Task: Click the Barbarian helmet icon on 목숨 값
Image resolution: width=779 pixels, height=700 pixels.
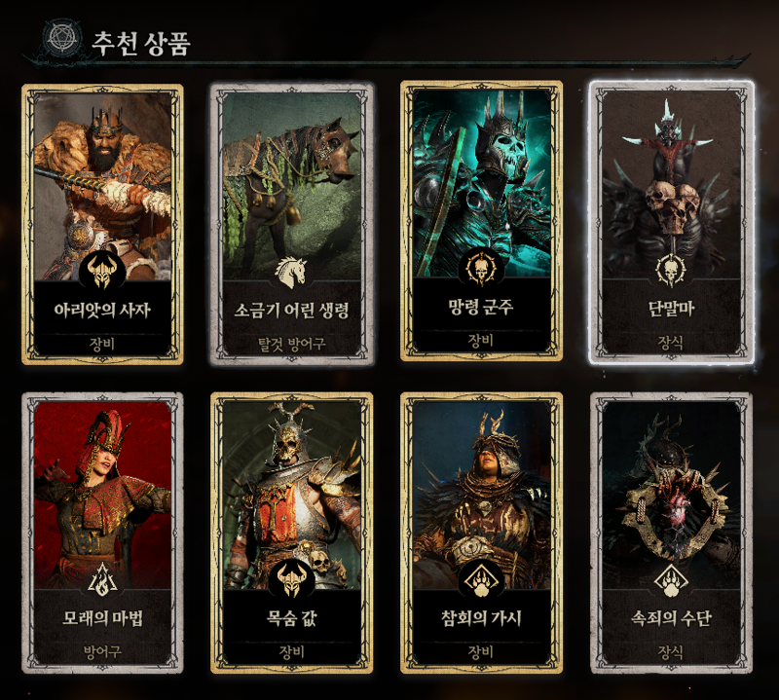Action: [291, 579]
